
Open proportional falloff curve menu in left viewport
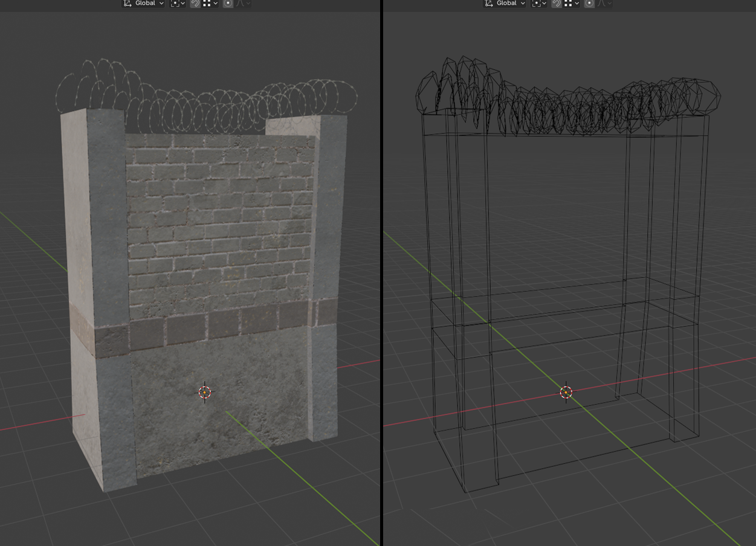click(x=243, y=4)
